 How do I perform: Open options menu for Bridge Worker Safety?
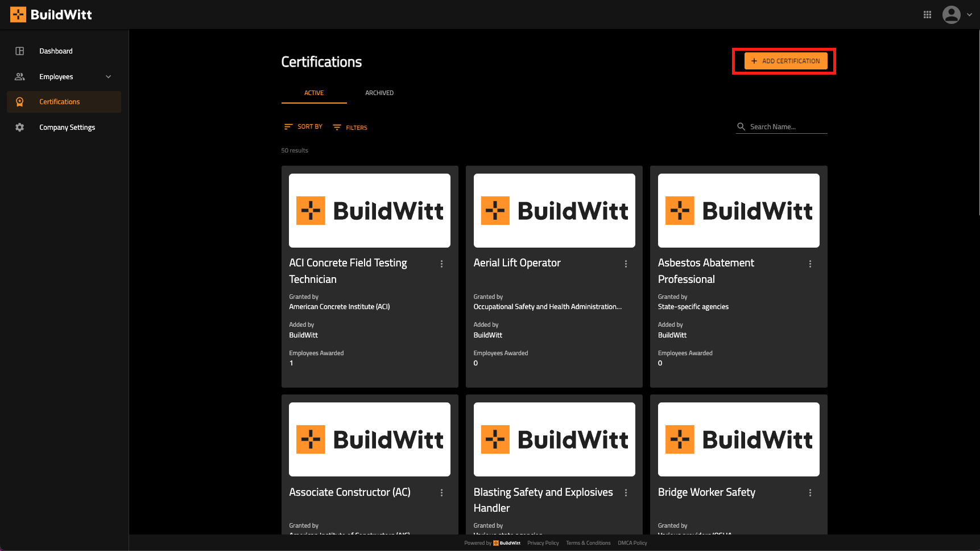810,493
